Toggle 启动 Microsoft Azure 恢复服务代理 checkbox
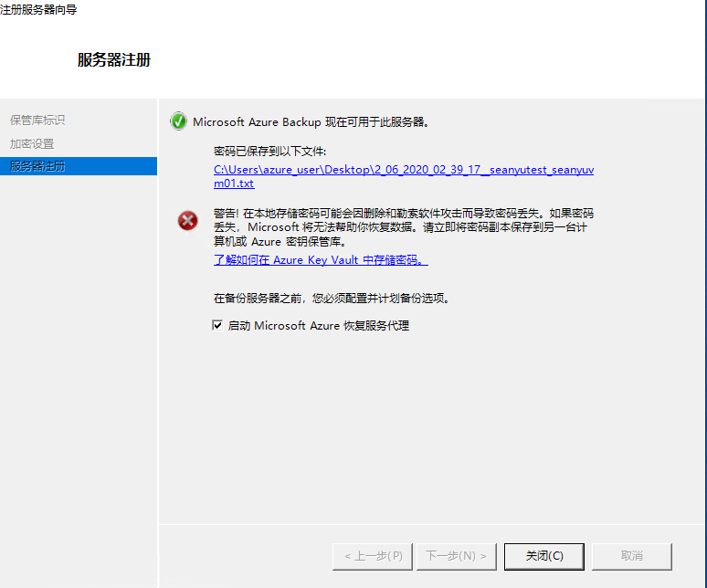 217,325
